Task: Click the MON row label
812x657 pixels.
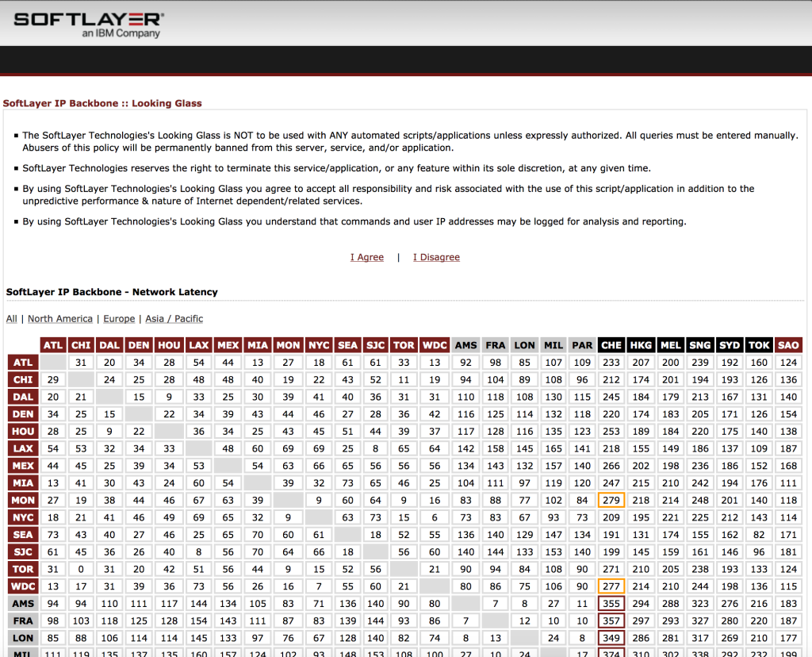Action: 23,500
